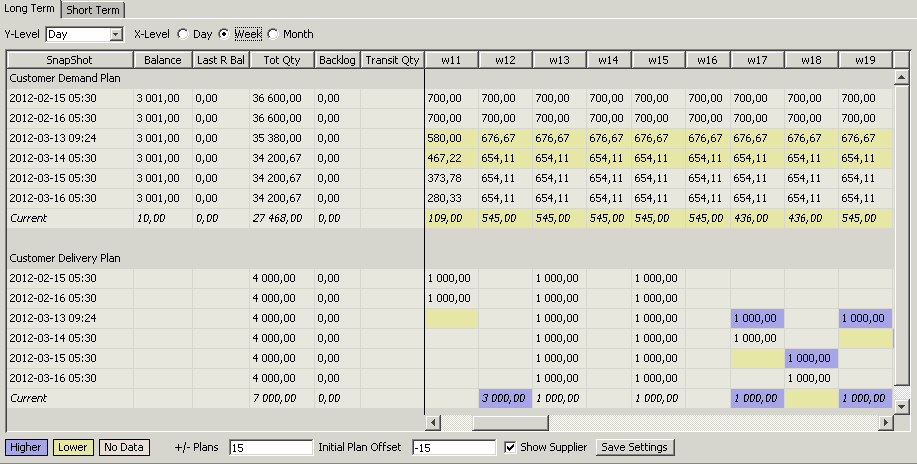The image size is (917, 464).
Task: Click the horizontal scrollbar right arrow
Action: click(885, 423)
